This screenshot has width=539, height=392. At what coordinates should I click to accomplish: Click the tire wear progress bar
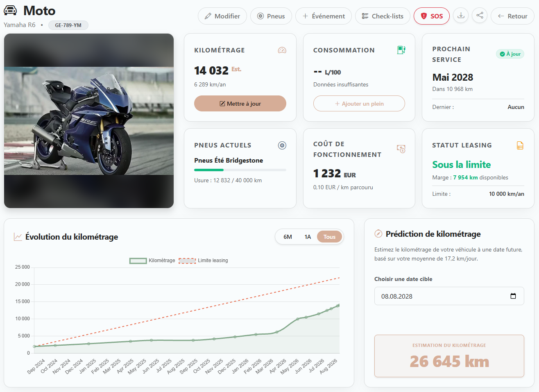[x=240, y=170]
